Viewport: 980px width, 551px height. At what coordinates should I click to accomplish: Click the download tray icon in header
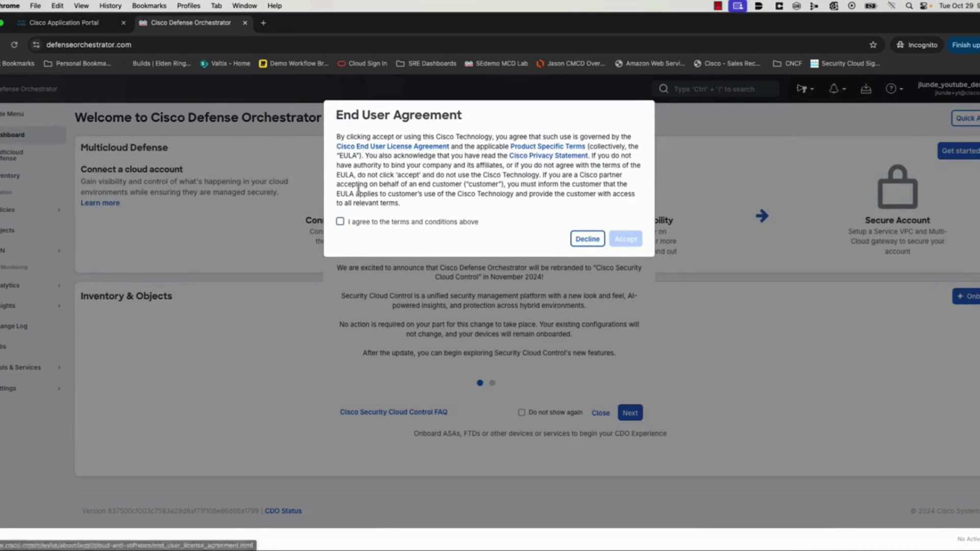coord(866,89)
